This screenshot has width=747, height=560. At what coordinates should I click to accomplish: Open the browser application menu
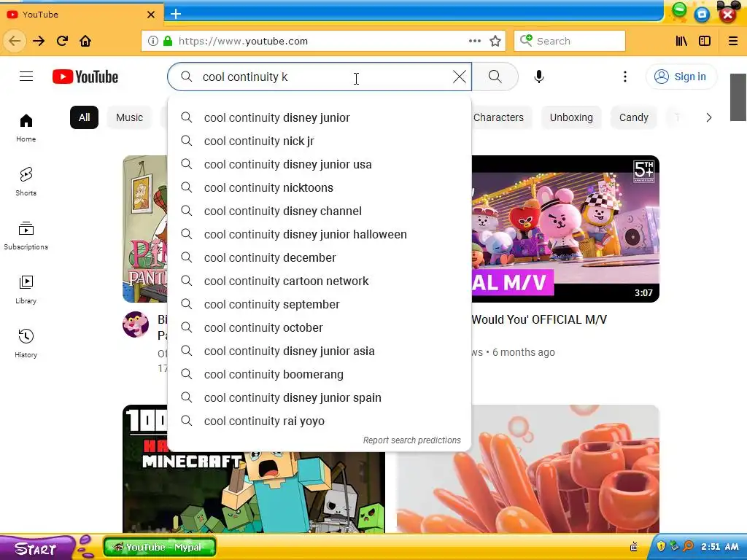733,41
